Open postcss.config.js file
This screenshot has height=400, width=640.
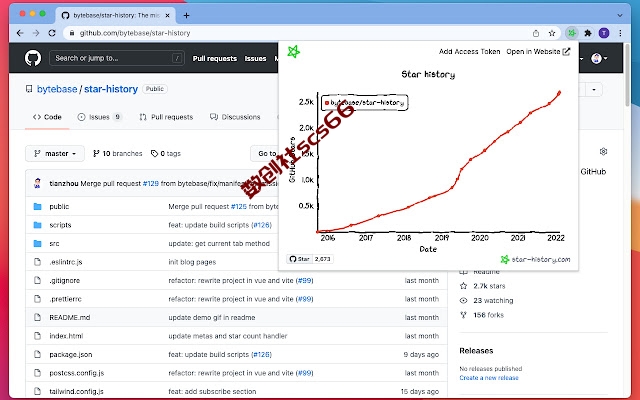point(77,373)
